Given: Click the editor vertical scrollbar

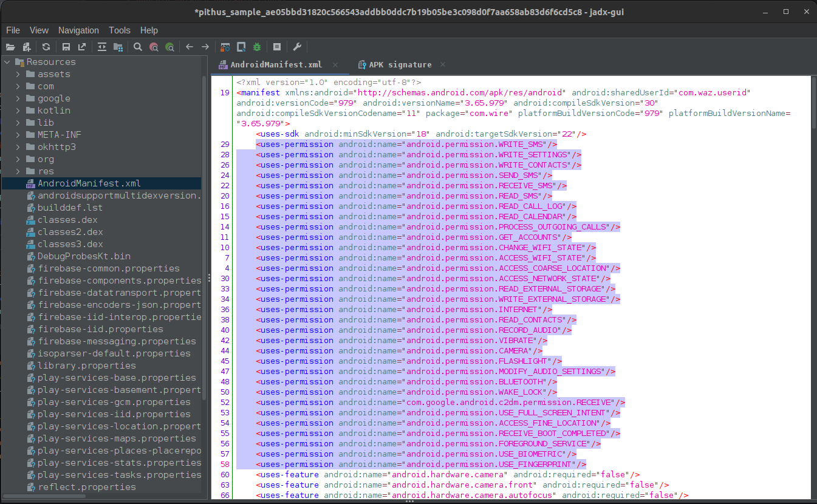Looking at the screenshot, I should click(814, 103).
